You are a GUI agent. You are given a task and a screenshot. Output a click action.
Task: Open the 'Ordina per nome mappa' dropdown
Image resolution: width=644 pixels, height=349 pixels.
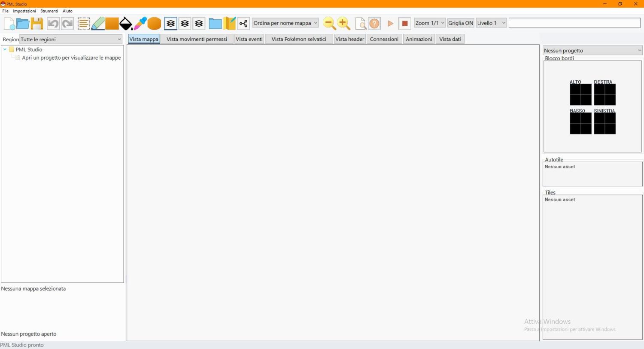[x=286, y=23]
